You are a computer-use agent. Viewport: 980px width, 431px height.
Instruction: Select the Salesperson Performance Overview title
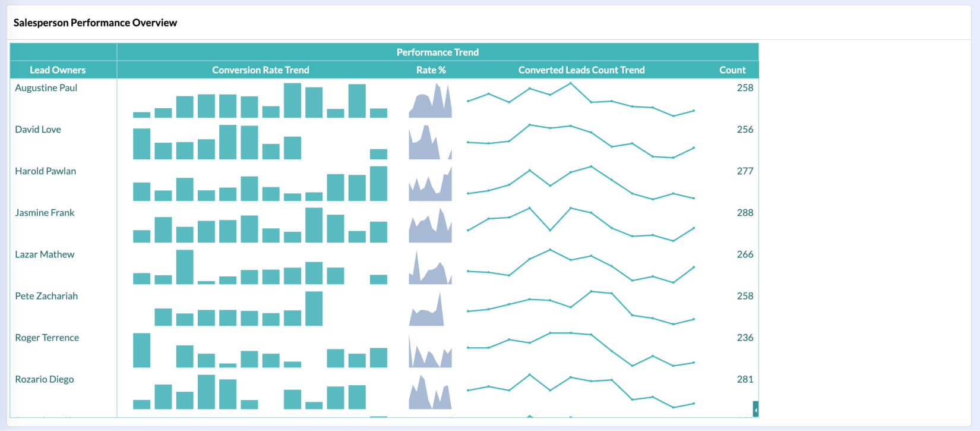(x=95, y=23)
